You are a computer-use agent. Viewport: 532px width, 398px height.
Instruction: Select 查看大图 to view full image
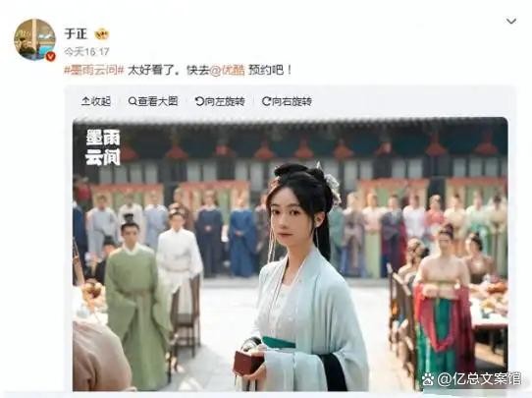[x=153, y=101]
